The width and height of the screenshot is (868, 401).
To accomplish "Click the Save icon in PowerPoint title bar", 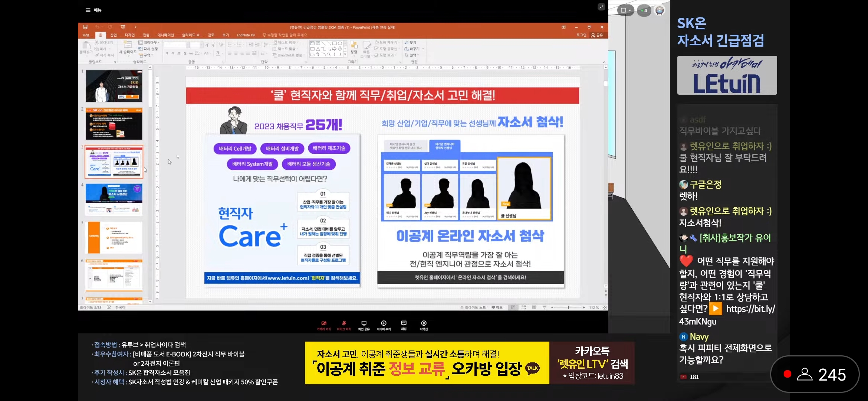I will tap(85, 27).
